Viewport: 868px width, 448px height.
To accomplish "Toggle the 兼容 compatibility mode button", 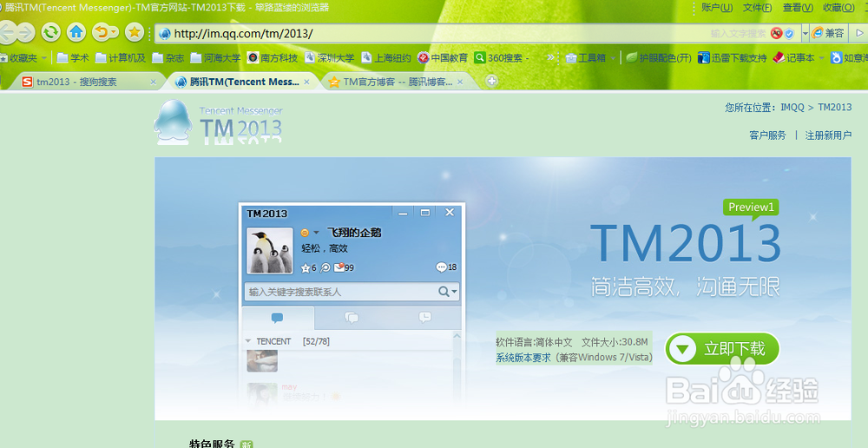I will click(x=828, y=33).
